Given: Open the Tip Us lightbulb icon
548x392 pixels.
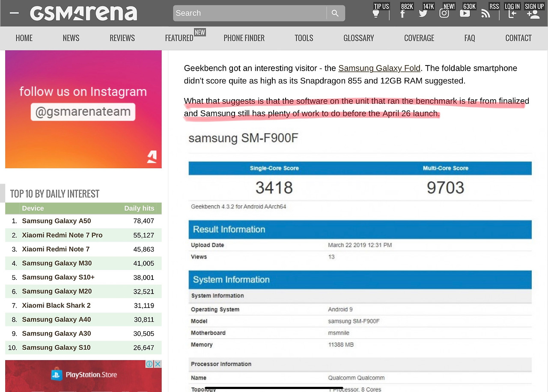Looking at the screenshot, I should pos(376,13).
